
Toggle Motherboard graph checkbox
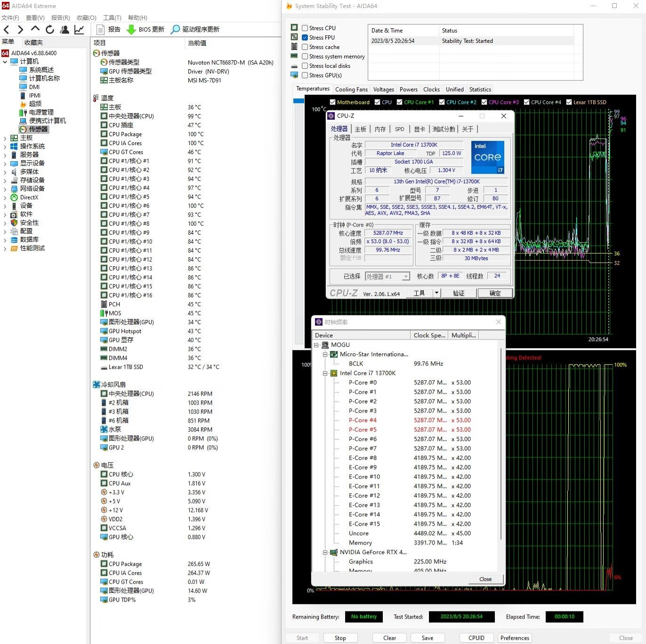[x=332, y=102]
